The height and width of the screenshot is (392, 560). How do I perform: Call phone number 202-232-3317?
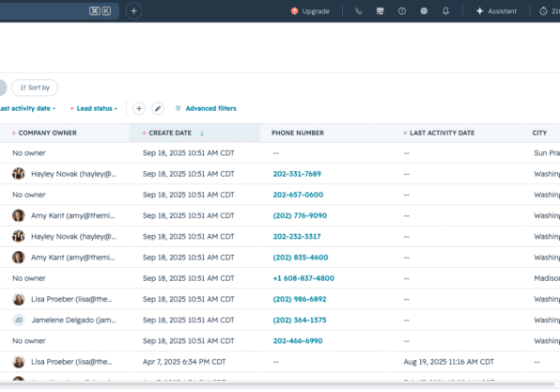297,237
